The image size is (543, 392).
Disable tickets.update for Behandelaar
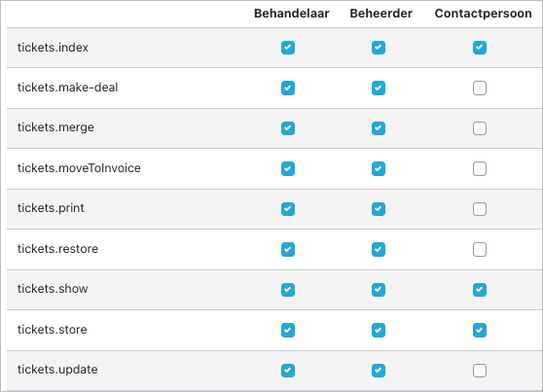click(288, 371)
